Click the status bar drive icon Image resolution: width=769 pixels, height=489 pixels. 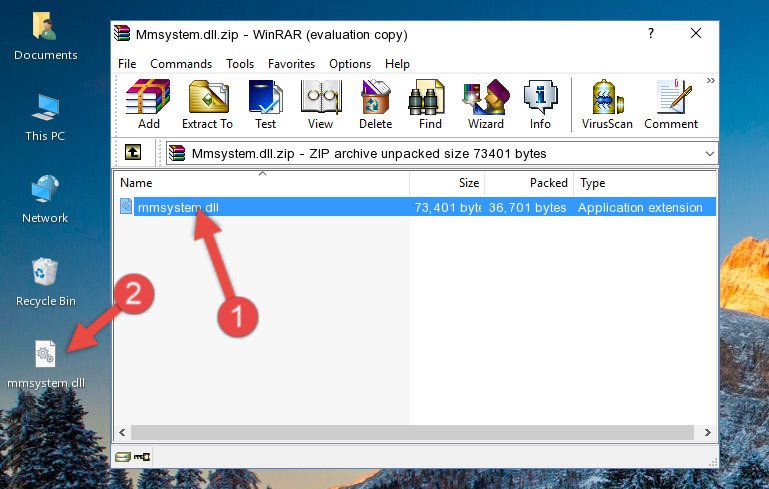click(x=123, y=457)
